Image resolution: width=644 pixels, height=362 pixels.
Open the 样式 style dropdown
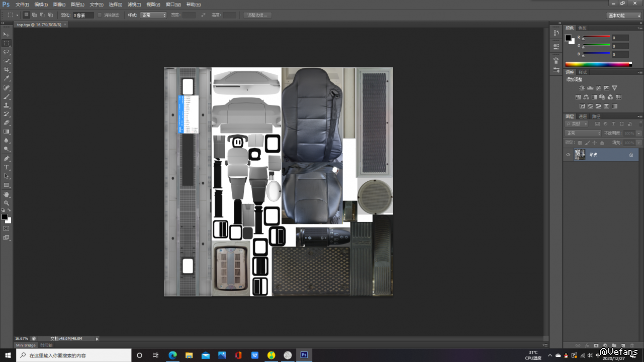(x=153, y=15)
